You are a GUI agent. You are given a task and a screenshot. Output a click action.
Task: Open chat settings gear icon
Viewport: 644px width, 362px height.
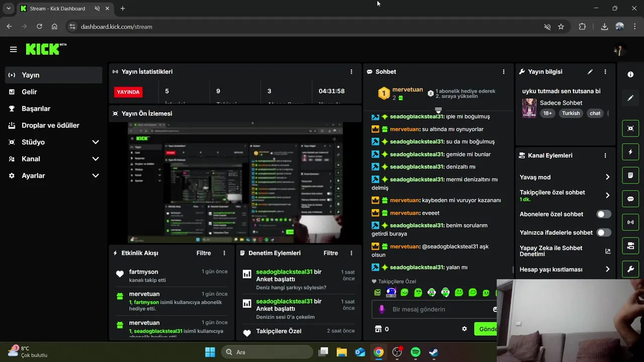click(464, 329)
